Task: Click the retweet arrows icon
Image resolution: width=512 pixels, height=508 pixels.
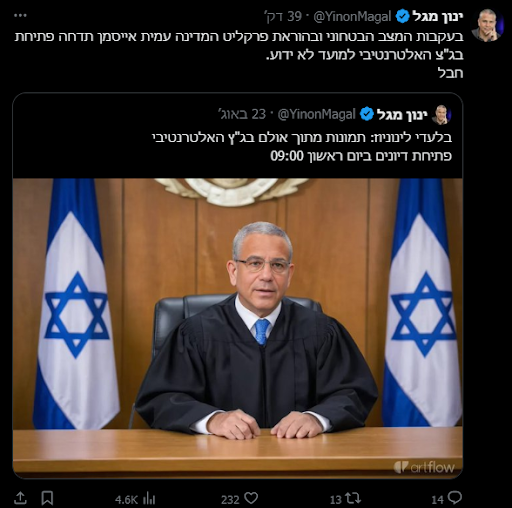Action: pos(354,498)
